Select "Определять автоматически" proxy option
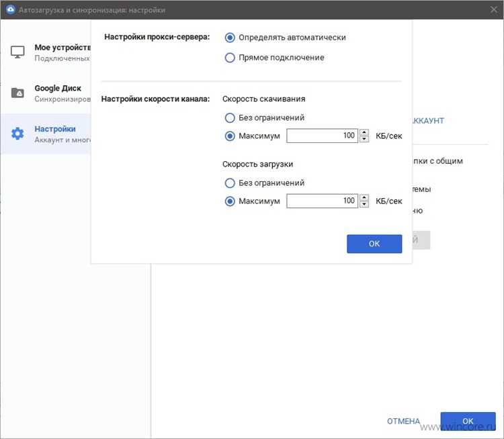Viewport: 504px width, 439px height. [230, 38]
